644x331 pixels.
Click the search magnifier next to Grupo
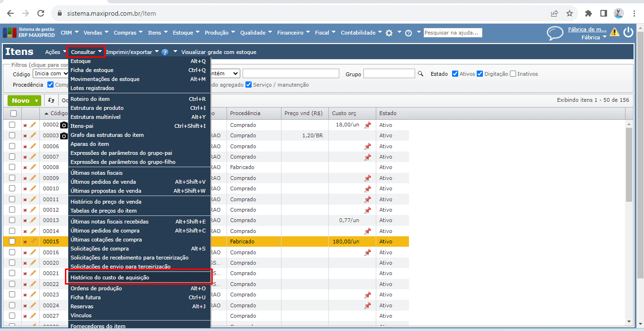point(420,74)
